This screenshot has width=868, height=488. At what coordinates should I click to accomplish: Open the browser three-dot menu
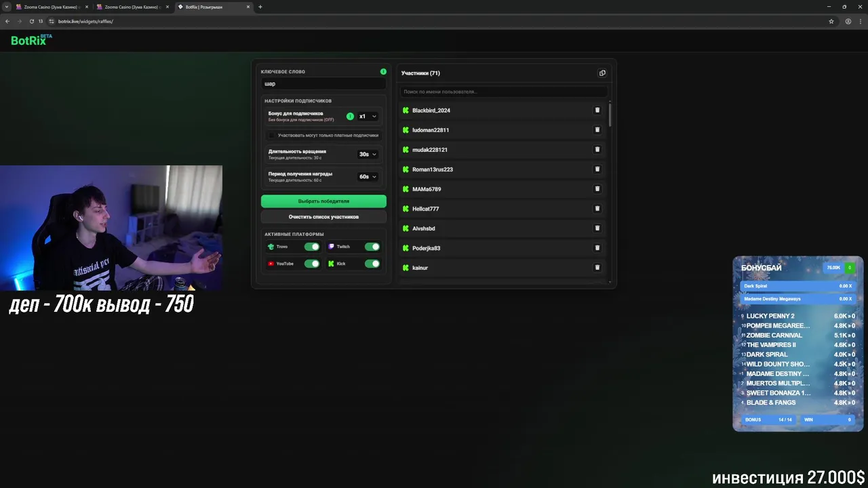[860, 21]
